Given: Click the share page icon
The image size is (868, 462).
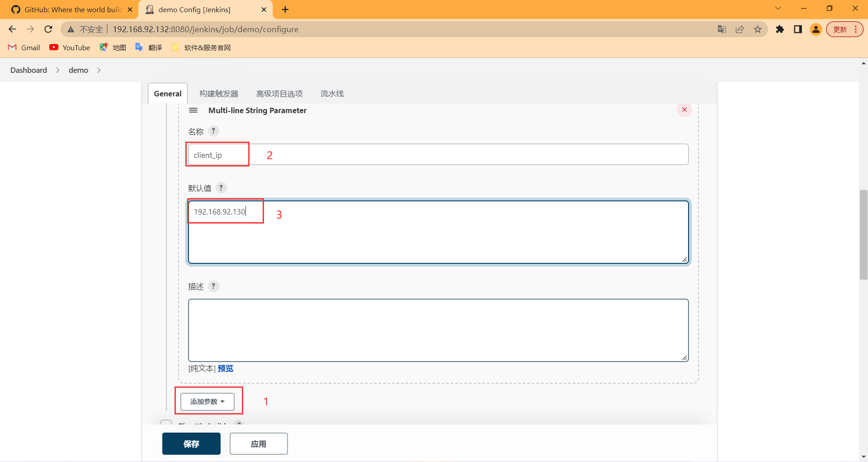Looking at the screenshot, I should (x=740, y=29).
